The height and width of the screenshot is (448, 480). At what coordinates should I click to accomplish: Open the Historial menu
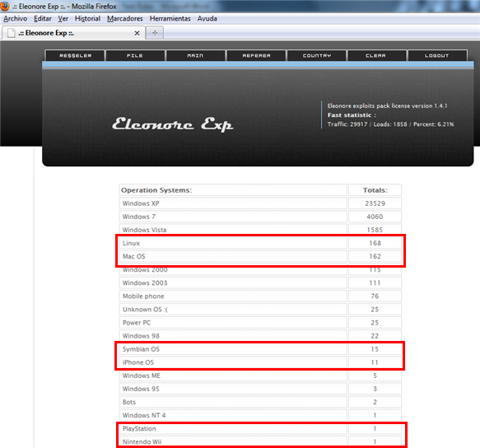(87, 19)
